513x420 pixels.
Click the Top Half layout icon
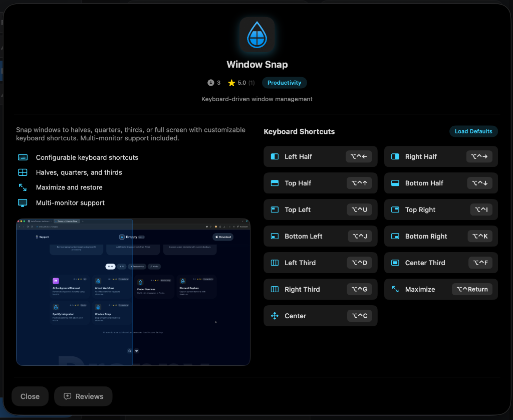(275, 183)
